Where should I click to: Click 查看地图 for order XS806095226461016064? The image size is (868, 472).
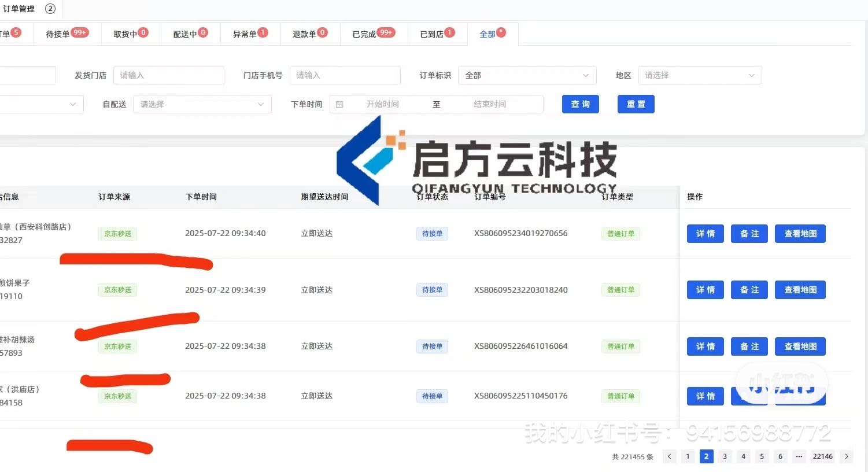(x=800, y=346)
